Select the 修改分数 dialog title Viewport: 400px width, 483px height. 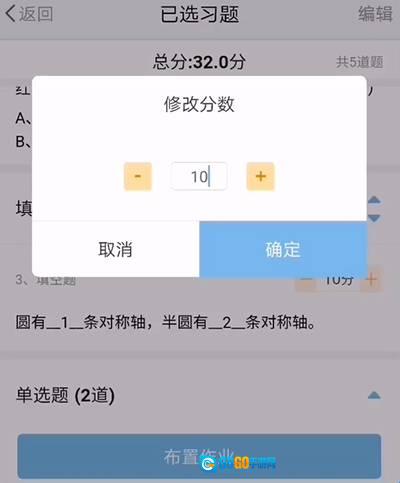pyautogui.click(x=199, y=104)
